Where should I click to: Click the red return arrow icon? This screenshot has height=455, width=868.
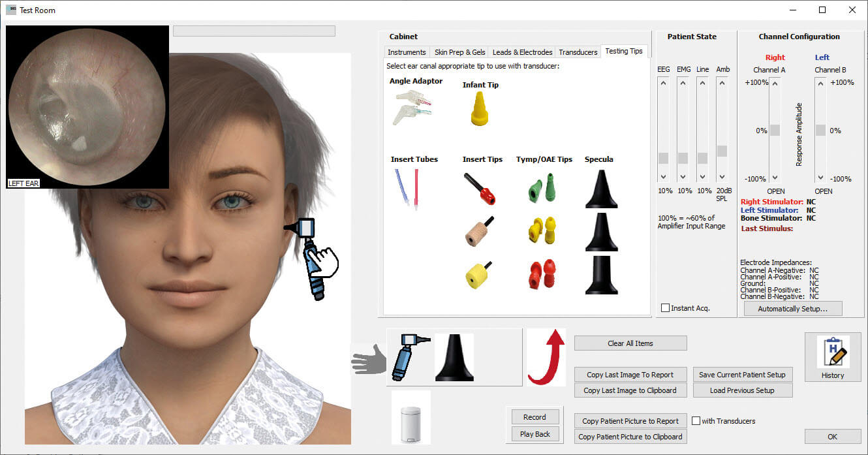pos(546,357)
